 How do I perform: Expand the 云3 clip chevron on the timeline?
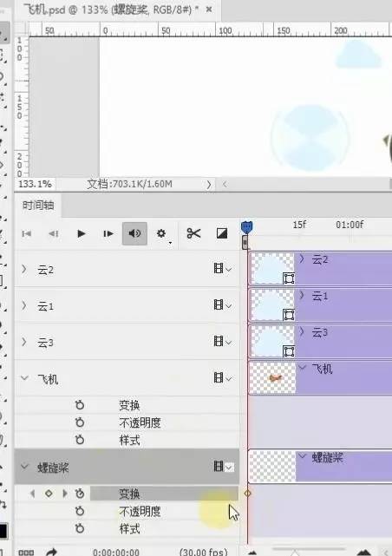[302, 331]
